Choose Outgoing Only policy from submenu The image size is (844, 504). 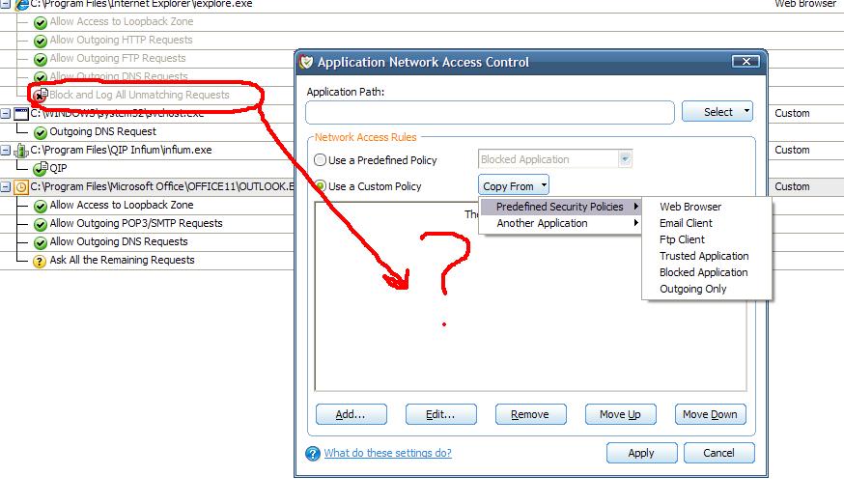(692, 289)
